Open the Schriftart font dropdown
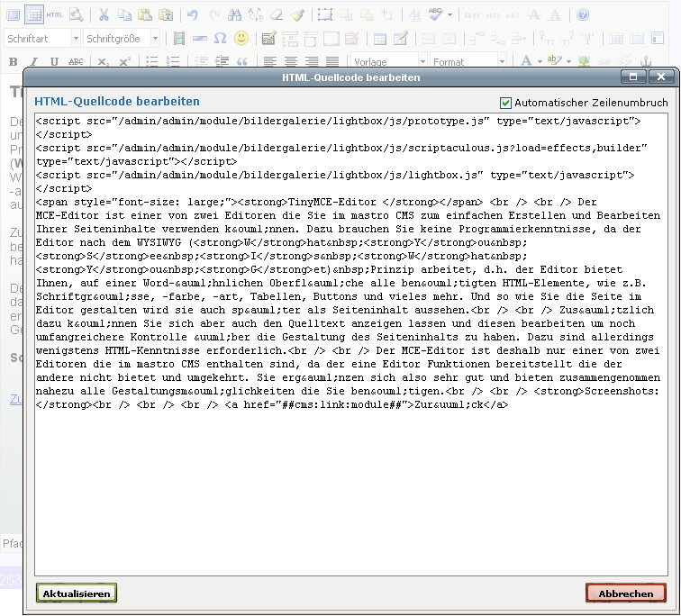This screenshot has height=616, width=681. coord(42,39)
